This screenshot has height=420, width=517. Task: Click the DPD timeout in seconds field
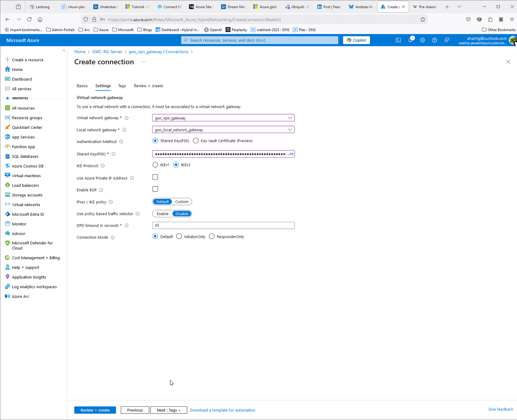pos(223,225)
